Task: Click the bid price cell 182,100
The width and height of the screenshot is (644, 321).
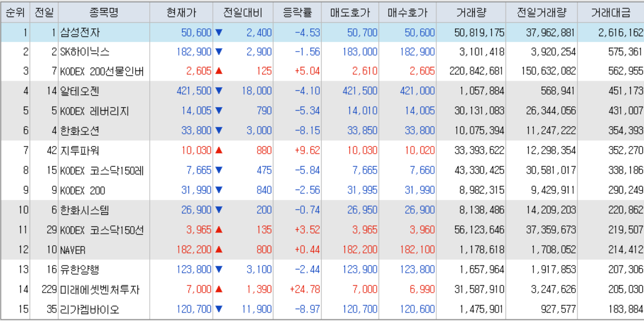Action: 416,250
